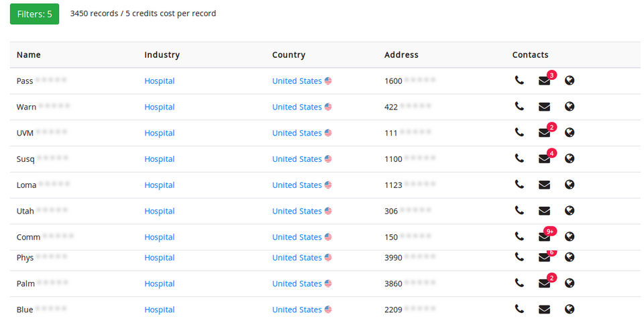Click the phone icon in Susq row
The height and width of the screenshot is (327, 644).
[519, 158]
